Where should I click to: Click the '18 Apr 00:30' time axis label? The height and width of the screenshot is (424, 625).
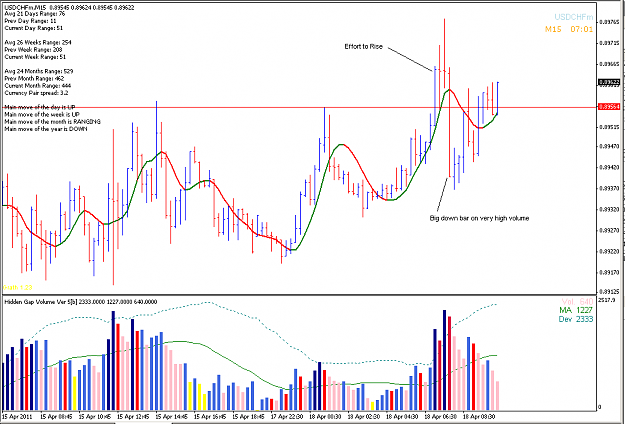(324, 416)
